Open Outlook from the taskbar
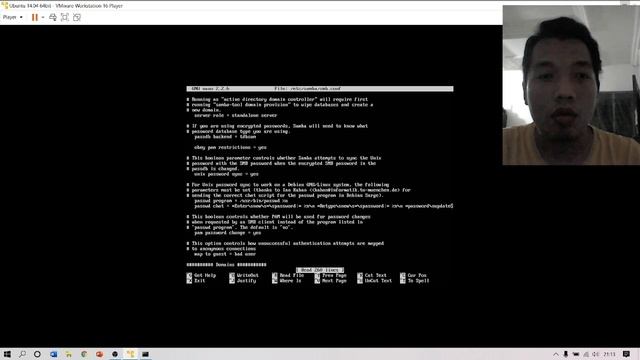This screenshot has width=640, height=360. pos(53,354)
